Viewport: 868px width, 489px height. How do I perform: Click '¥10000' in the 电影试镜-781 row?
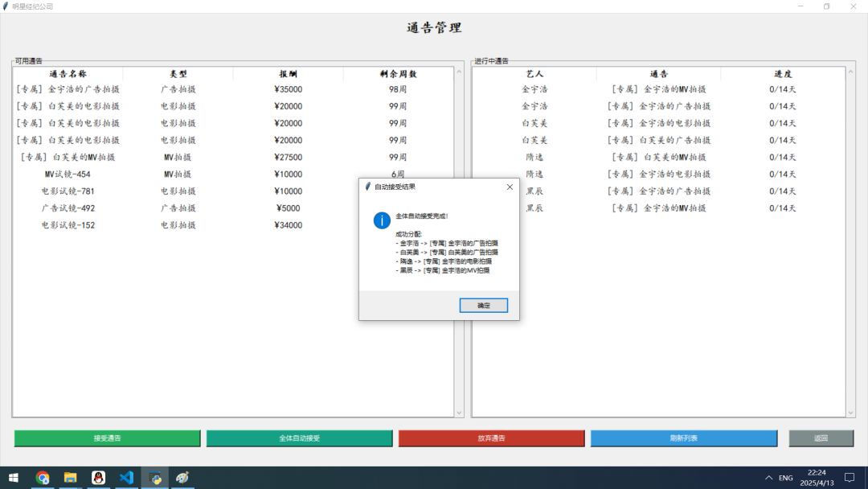point(288,191)
